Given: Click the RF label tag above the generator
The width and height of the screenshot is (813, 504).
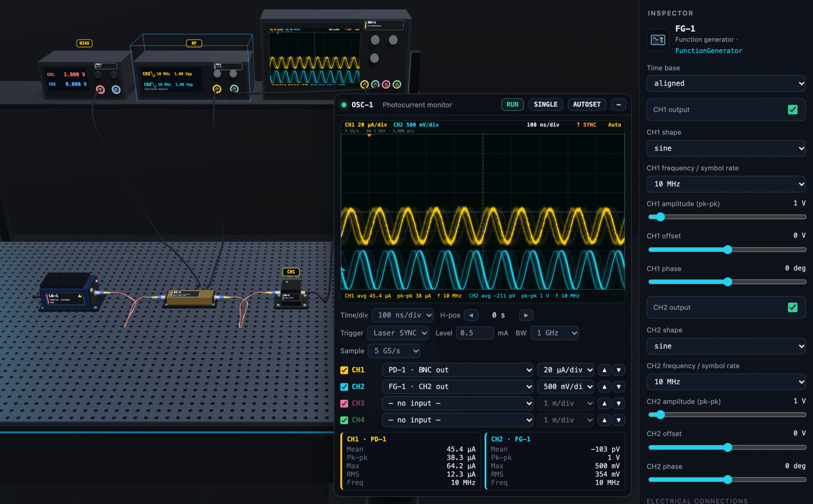Looking at the screenshot, I should click(194, 43).
